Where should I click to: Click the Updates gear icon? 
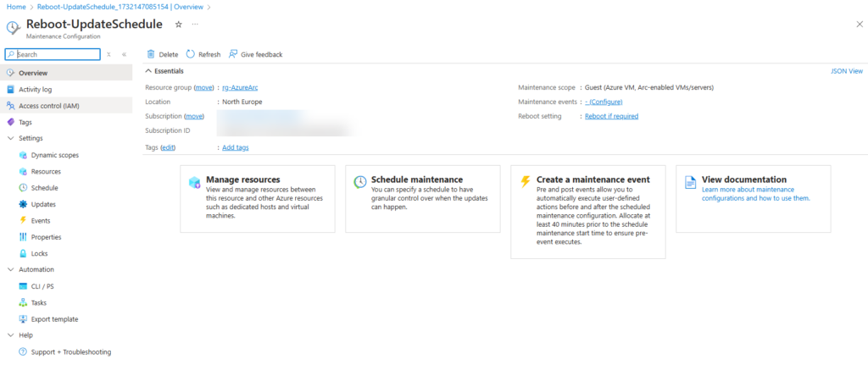click(x=23, y=204)
